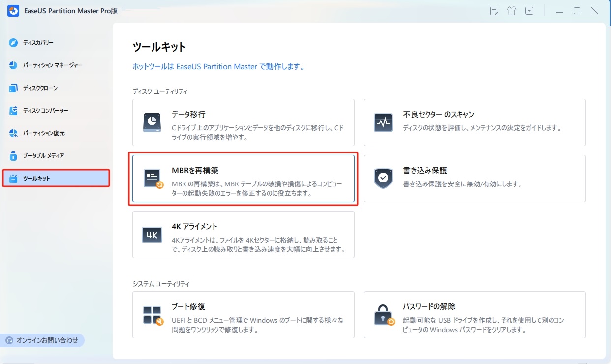Click the ディスククローン sidebar icon

tap(14, 88)
